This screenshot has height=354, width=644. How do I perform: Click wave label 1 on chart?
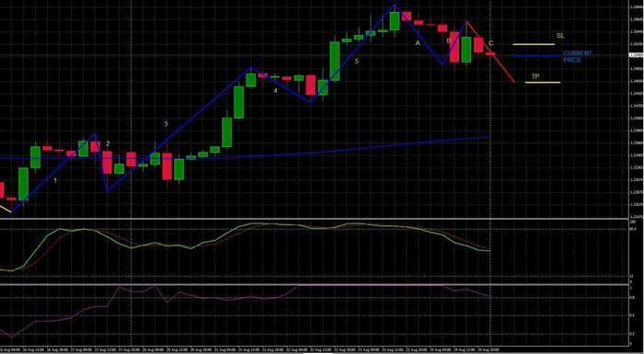click(x=55, y=180)
